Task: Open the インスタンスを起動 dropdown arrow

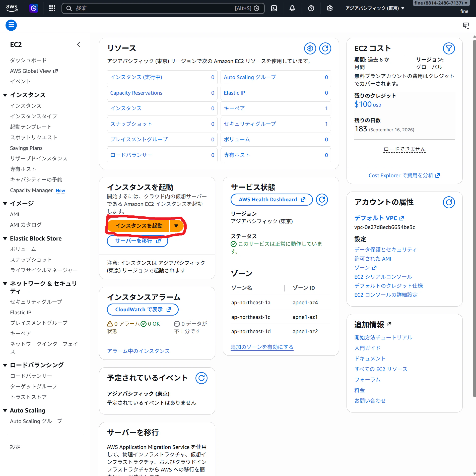Action: [176, 226]
